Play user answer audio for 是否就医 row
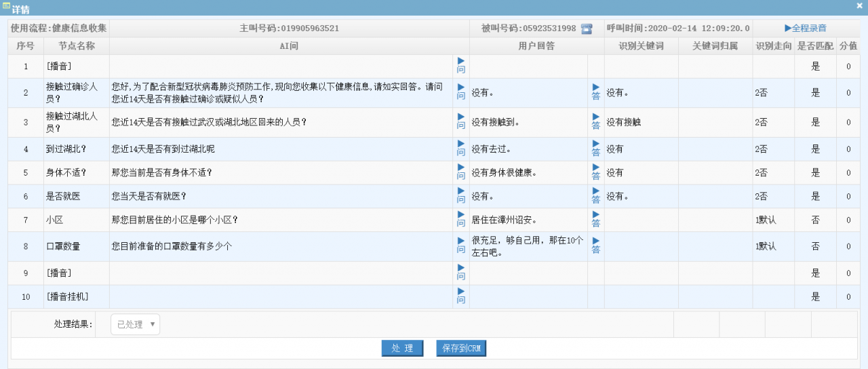Image resolution: width=868 pixels, height=369 pixels. [x=596, y=196]
